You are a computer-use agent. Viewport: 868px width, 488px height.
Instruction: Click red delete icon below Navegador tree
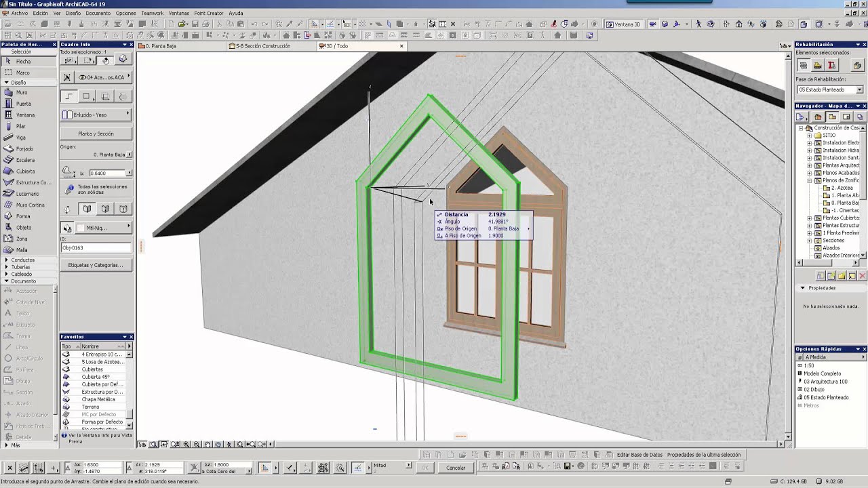point(862,276)
